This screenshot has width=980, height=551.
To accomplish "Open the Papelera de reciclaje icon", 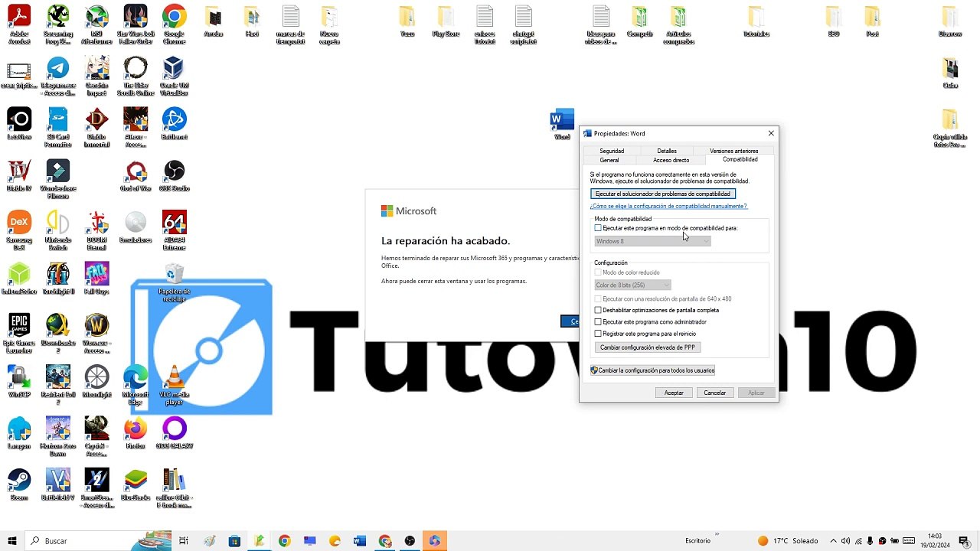I will [x=174, y=282].
